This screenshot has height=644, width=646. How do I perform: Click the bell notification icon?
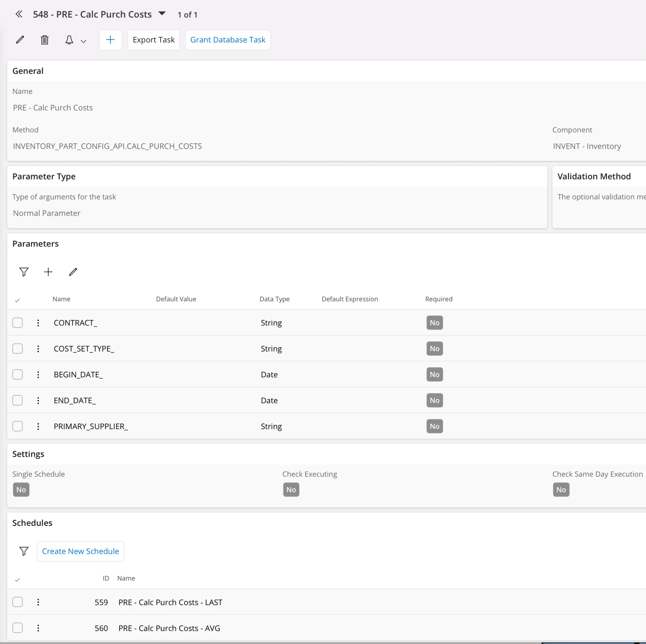tap(69, 40)
